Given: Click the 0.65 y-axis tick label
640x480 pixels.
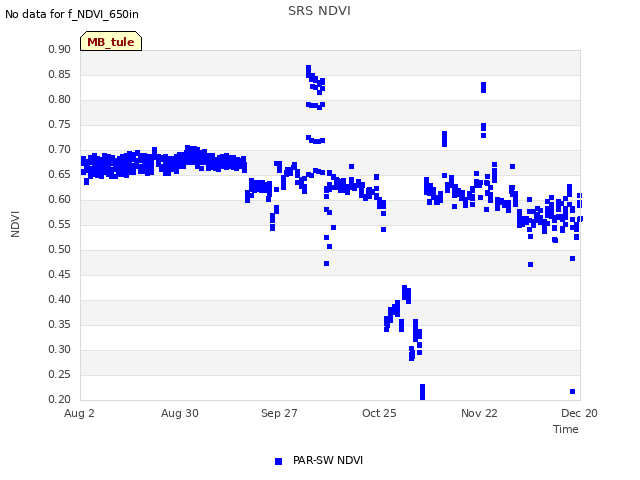Looking at the screenshot, I should click(x=60, y=174).
